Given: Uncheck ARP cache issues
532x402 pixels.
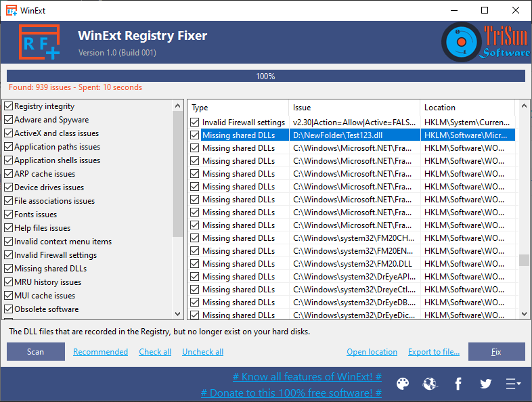Looking at the screenshot, I should point(9,174).
